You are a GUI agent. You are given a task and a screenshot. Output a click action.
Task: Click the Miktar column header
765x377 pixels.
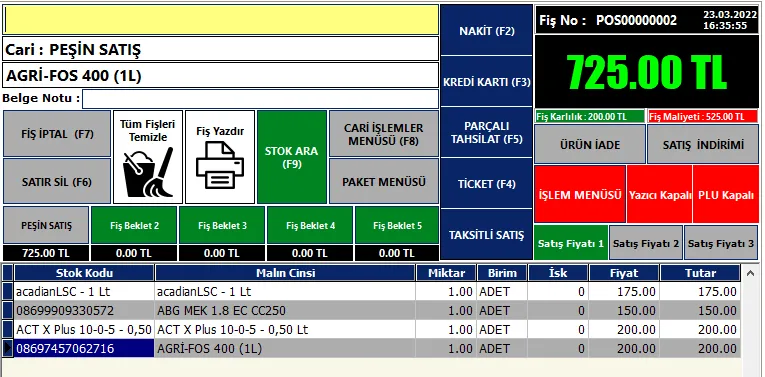446,273
